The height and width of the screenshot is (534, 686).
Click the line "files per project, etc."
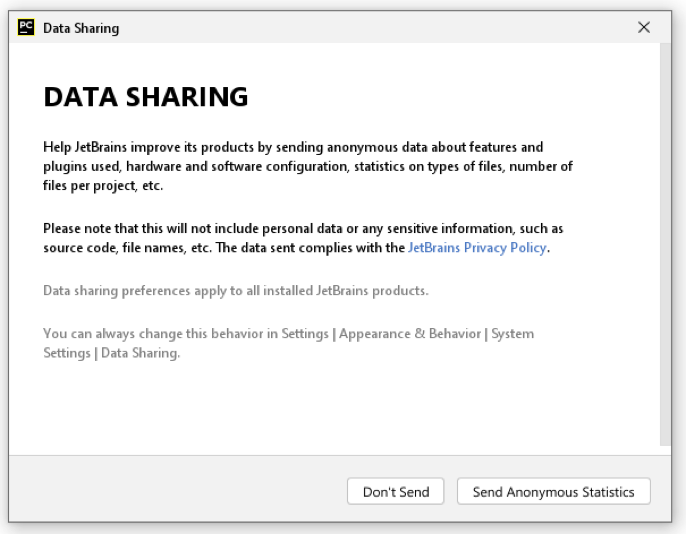tap(103, 185)
